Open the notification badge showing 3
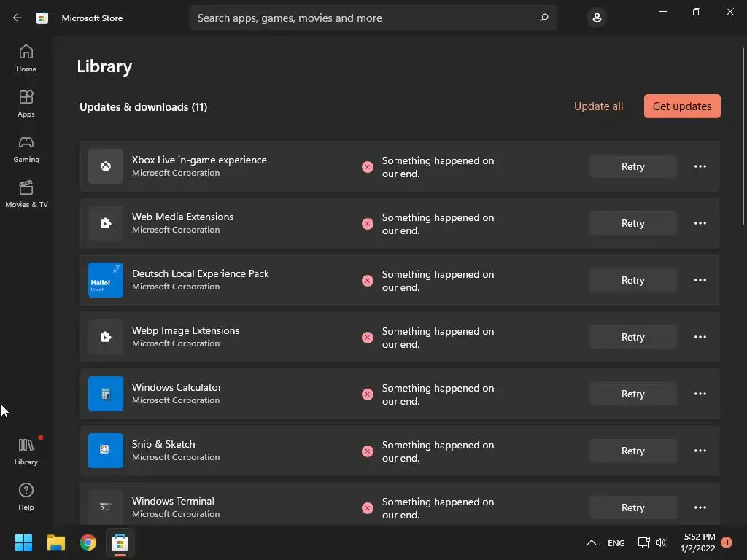This screenshot has height=560, width=747. pyautogui.click(x=727, y=542)
